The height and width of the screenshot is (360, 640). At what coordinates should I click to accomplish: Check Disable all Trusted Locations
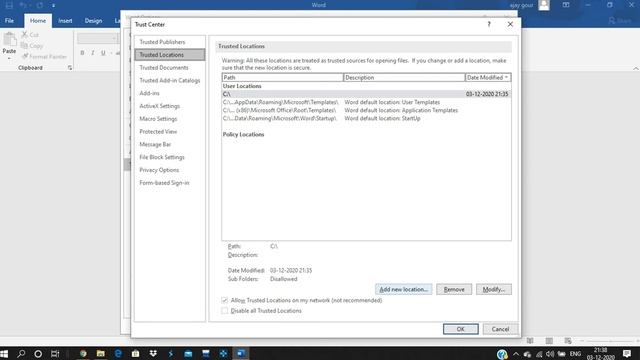pyautogui.click(x=224, y=311)
